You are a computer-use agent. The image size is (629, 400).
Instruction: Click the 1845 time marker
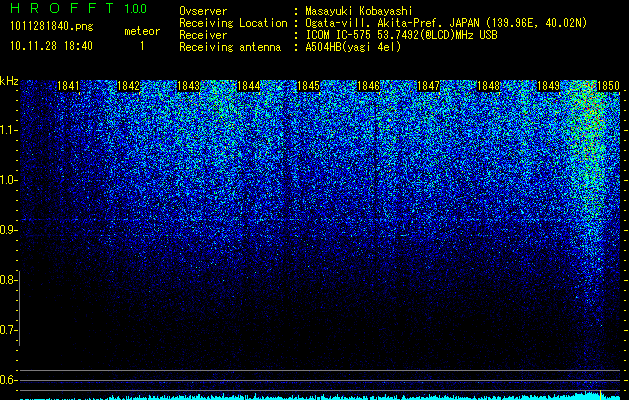pos(308,86)
